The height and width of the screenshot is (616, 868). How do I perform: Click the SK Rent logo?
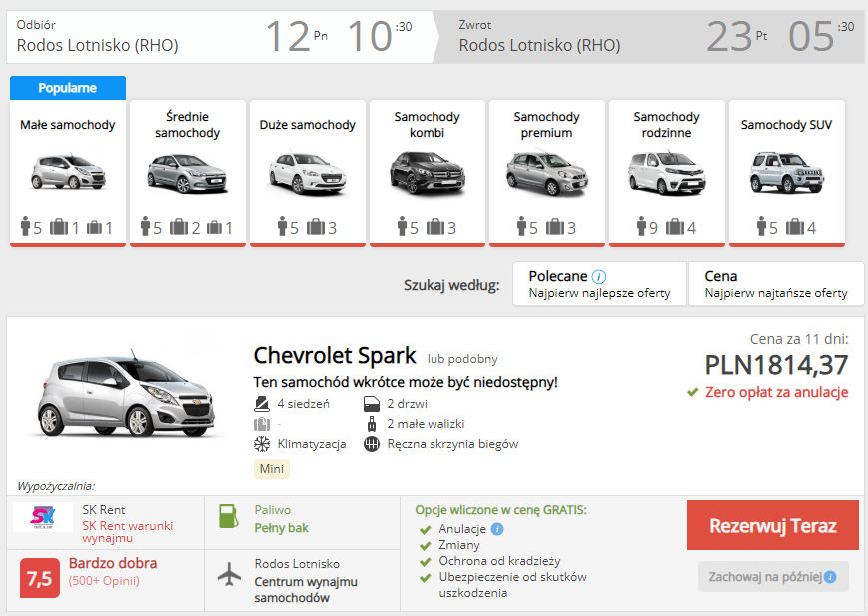[43, 517]
